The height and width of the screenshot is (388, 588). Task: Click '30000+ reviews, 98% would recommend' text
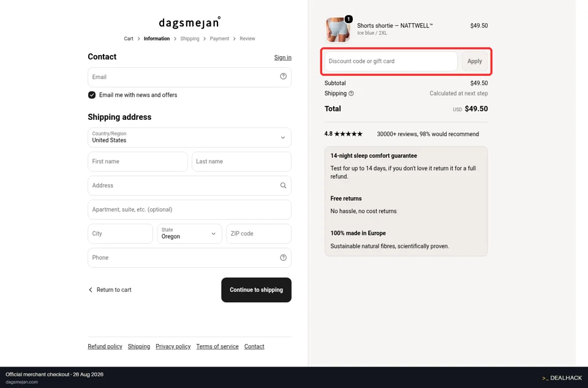(428, 134)
